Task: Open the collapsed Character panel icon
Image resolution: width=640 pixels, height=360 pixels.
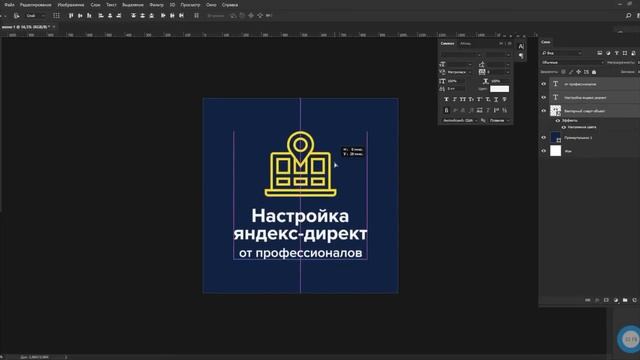Action: (x=521, y=47)
